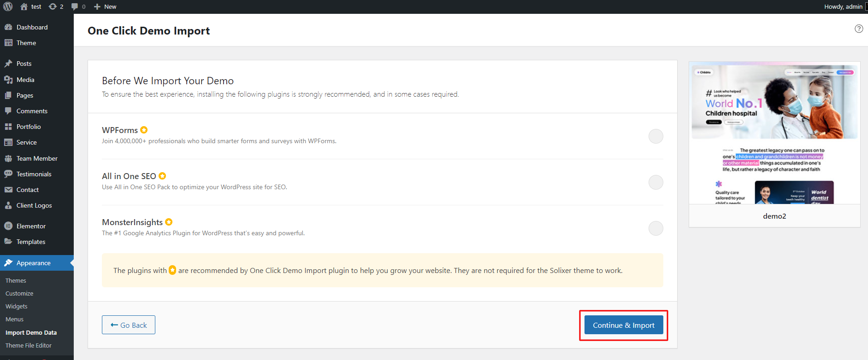This screenshot has width=868, height=360.
Task: Open the Templates menu item
Action: 37,242
